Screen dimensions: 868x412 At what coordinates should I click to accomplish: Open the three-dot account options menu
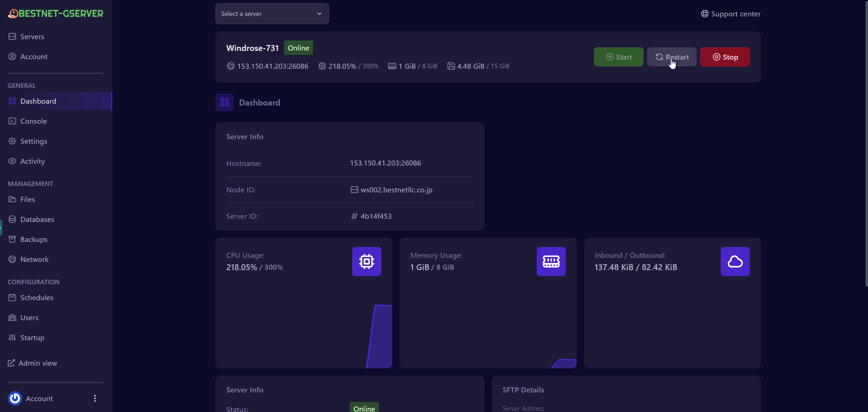click(x=95, y=398)
